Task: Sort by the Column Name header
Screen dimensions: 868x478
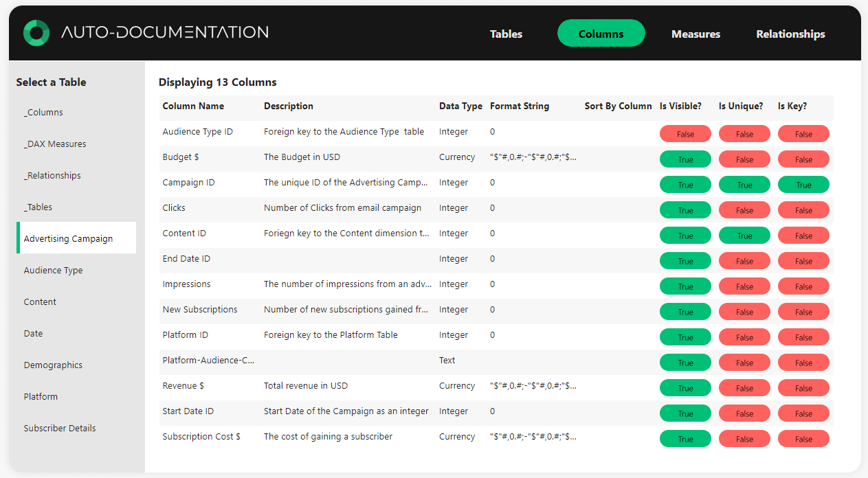Action: click(x=193, y=106)
